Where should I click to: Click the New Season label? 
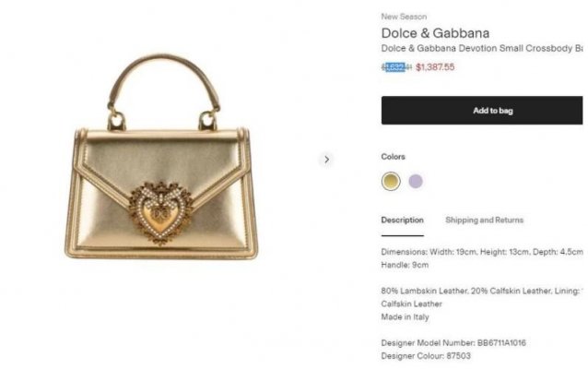pyautogui.click(x=403, y=17)
